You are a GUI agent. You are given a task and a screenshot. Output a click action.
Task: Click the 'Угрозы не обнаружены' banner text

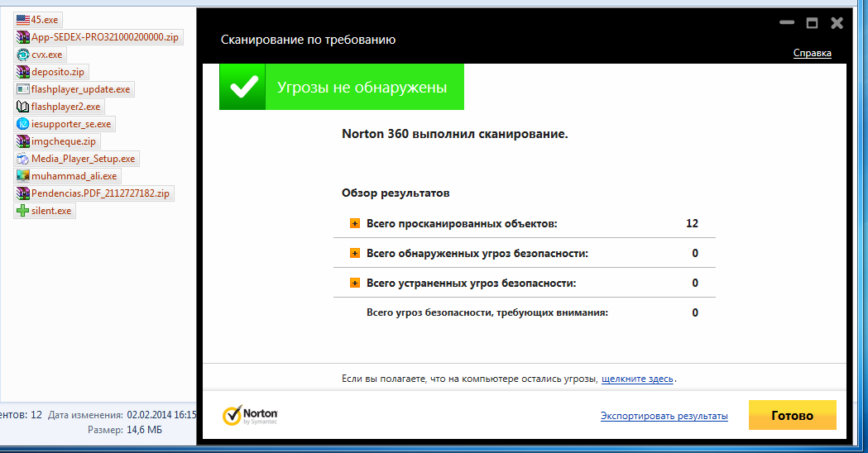click(x=362, y=88)
